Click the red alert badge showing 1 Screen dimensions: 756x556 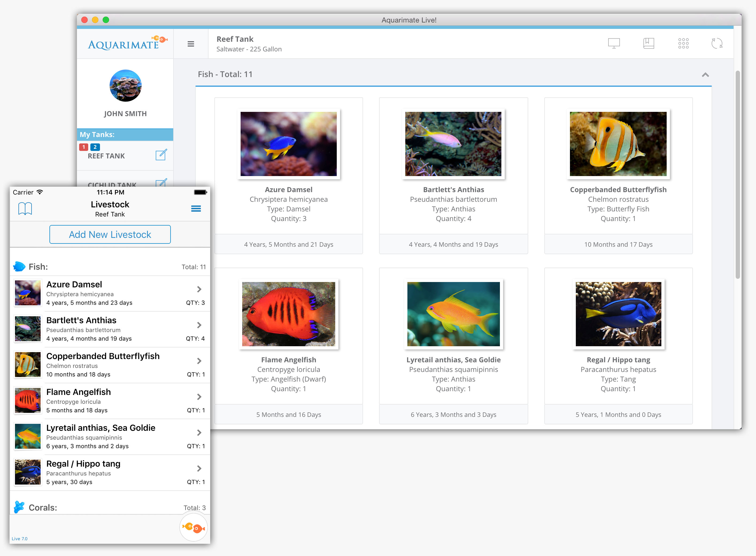click(84, 147)
